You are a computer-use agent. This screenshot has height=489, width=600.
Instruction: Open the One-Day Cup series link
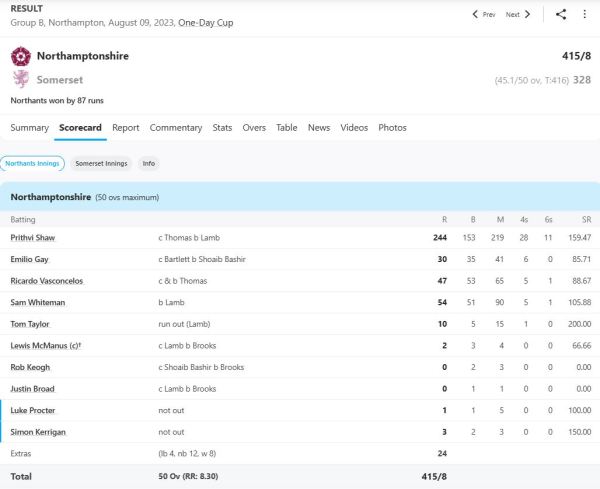205,22
